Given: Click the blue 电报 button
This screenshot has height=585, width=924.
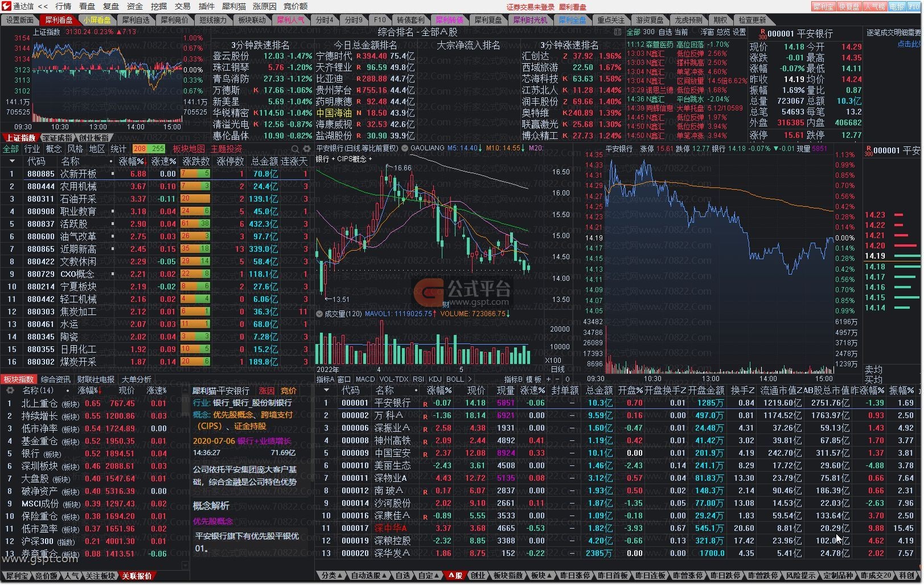Looking at the screenshot, I should click(x=897, y=7).
